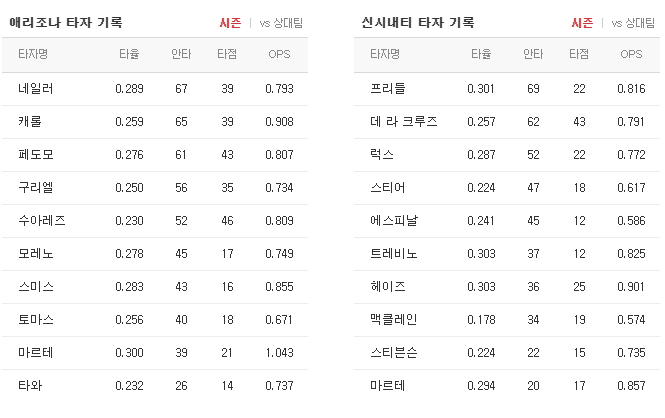
Task: Select 스티븐슨 batter name
Action: point(394,352)
